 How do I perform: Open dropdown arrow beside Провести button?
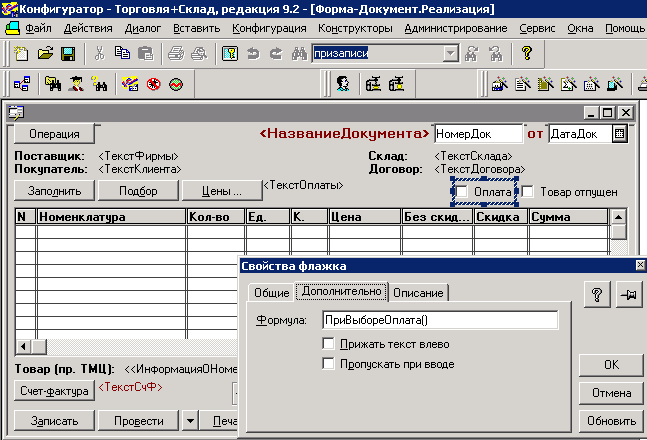click(191, 420)
